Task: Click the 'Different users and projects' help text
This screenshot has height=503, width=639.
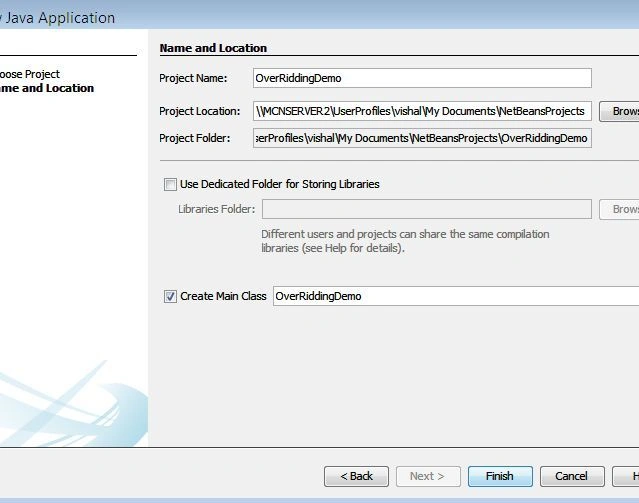Action: click(405, 241)
